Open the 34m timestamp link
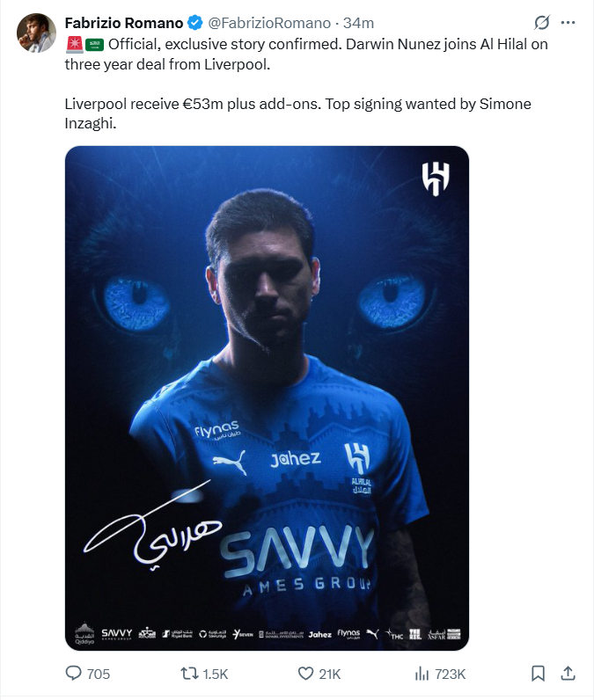The height and width of the screenshot is (700, 594). (358, 23)
